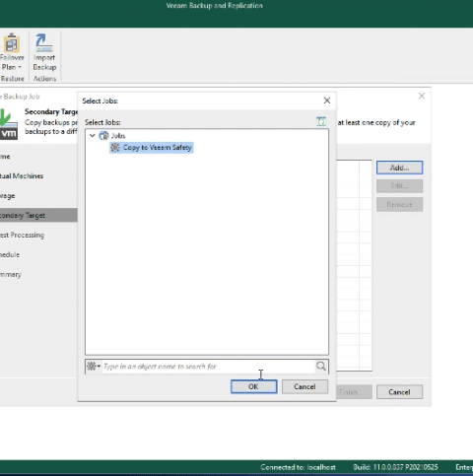Click the Add... button in wizard
This screenshot has width=473, height=476.
click(399, 168)
